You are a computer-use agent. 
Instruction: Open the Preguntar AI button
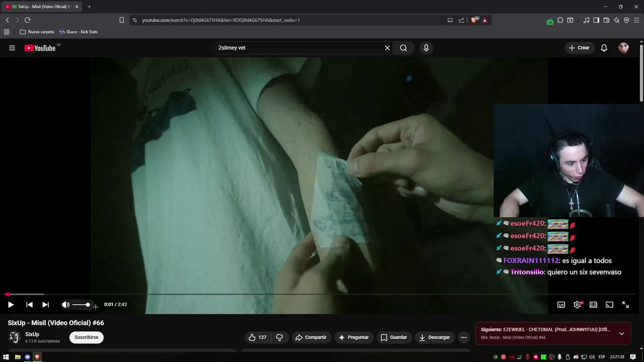(x=354, y=337)
